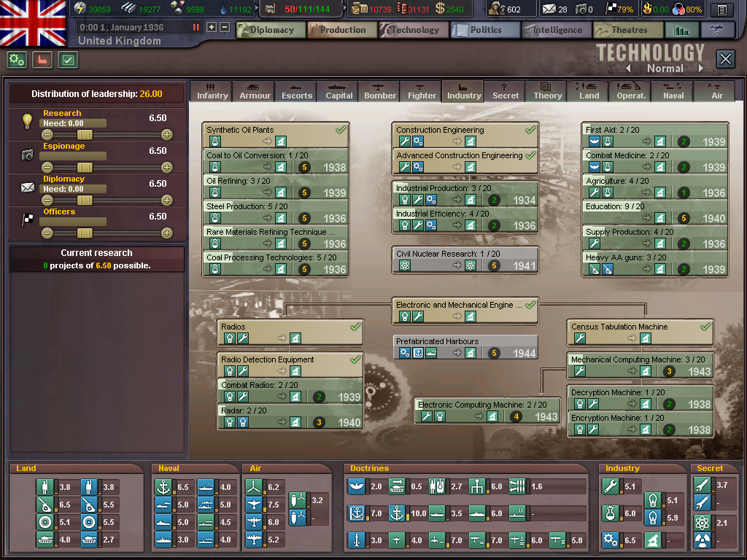Click the Research light bulb icon
The image size is (747, 560).
click(x=27, y=121)
